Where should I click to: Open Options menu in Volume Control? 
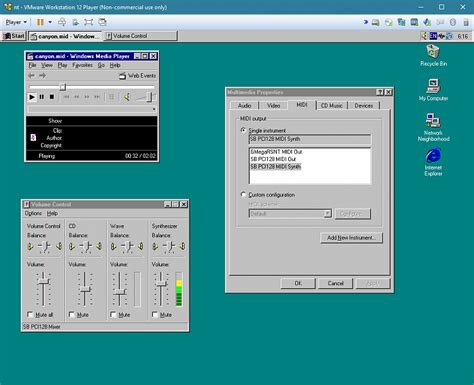[x=33, y=213]
